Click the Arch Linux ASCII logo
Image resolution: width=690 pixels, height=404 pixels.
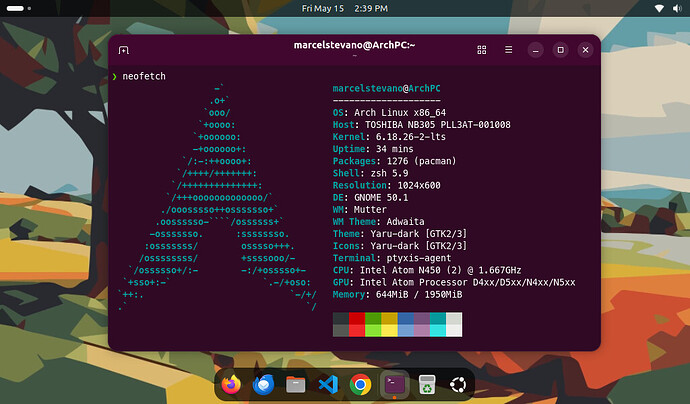pos(217,197)
